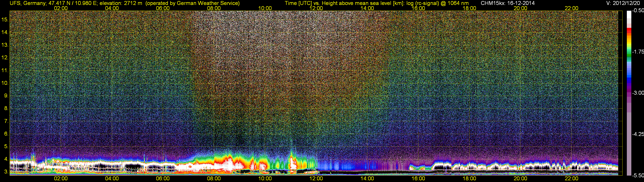Click the height axis label "3."
Viewport: 644px width, 182px height.
click(x=6, y=172)
